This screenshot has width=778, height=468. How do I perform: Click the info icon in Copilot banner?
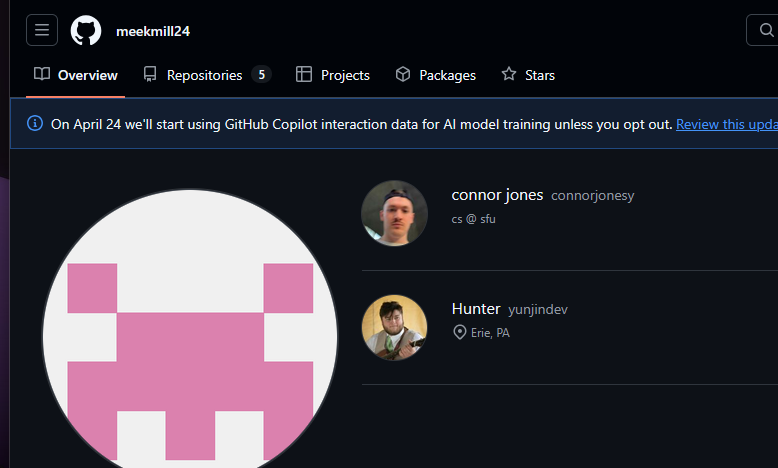click(x=35, y=123)
